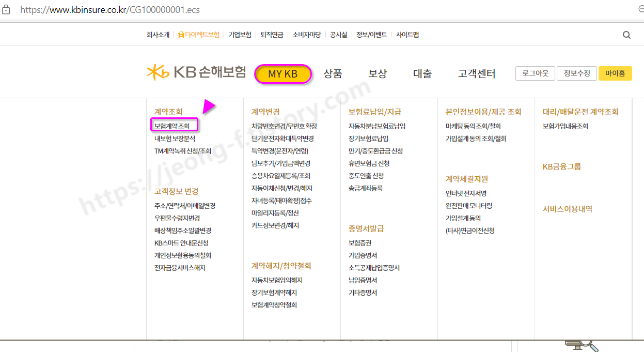Screen dimensions: 644x352
Task: Select 기타증명서
Action: 363,293
